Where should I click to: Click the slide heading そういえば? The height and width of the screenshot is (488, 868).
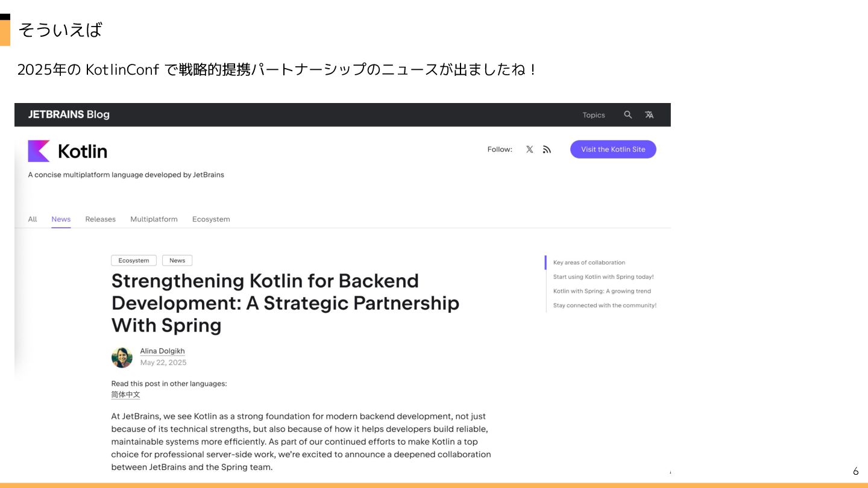[60, 30]
